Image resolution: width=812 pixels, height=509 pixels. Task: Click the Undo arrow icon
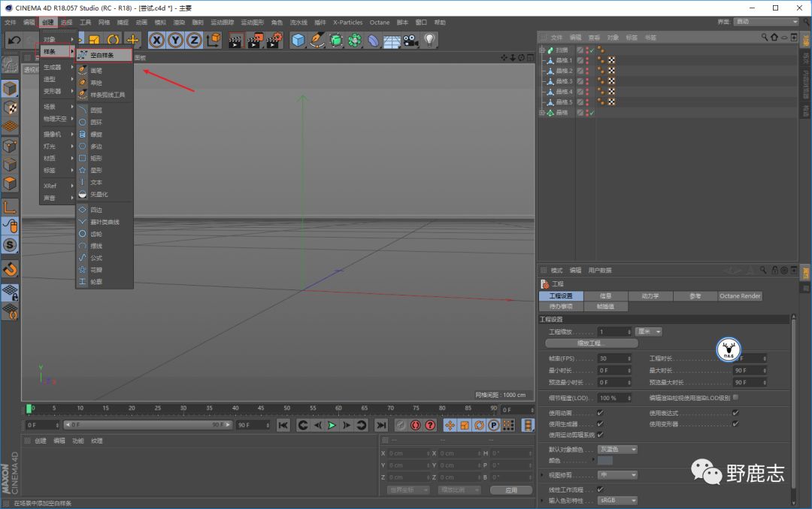click(x=14, y=40)
